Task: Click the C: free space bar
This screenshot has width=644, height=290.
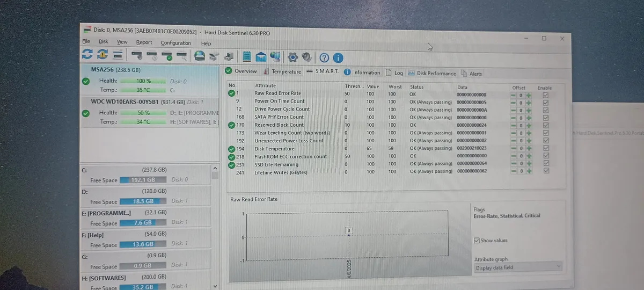Action: coord(143,180)
